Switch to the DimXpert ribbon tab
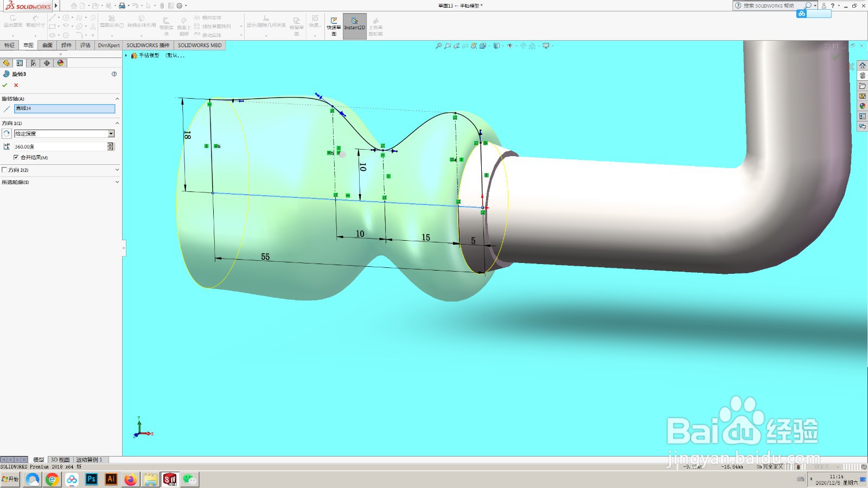 pos(109,45)
